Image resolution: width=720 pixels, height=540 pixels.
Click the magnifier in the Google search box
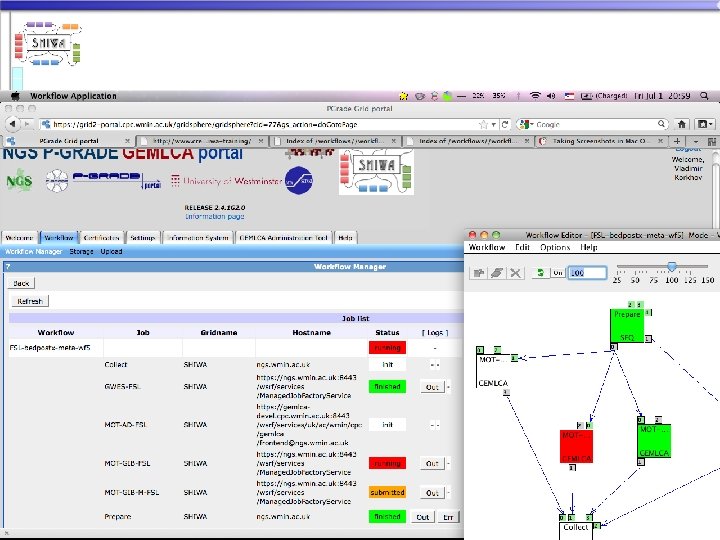pos(661,124)
